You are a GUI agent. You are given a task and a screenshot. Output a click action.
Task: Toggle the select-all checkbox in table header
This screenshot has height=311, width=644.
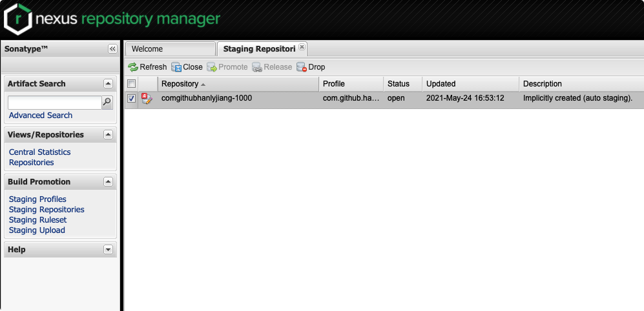131,84
